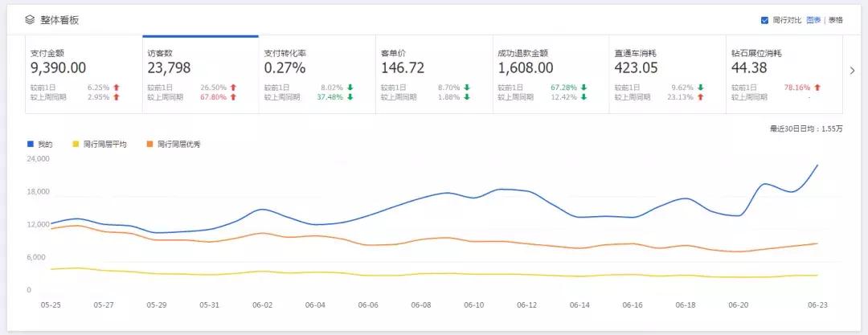
Task: Switch to 图表 chart view
Action: tap(814, 20)
